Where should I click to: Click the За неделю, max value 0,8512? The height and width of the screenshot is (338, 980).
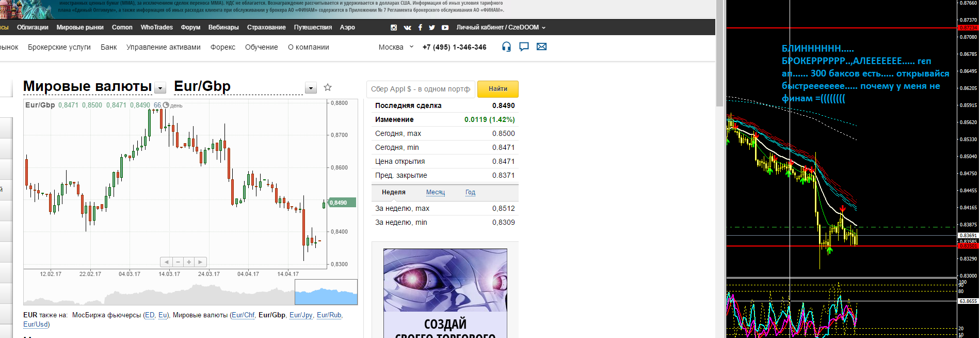click(x=503, y=208)
